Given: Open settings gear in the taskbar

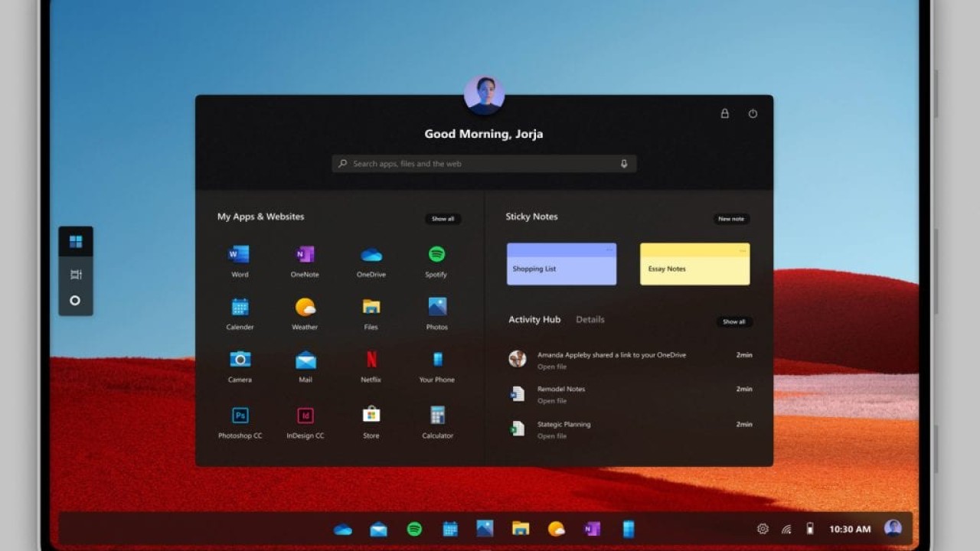Looking at the screenshot, I should [x=763, y=529].
